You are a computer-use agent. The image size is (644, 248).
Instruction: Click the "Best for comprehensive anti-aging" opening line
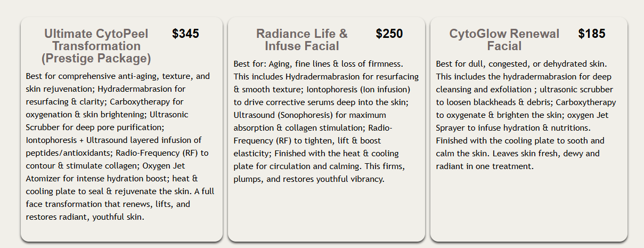click(x=118, y=76)
